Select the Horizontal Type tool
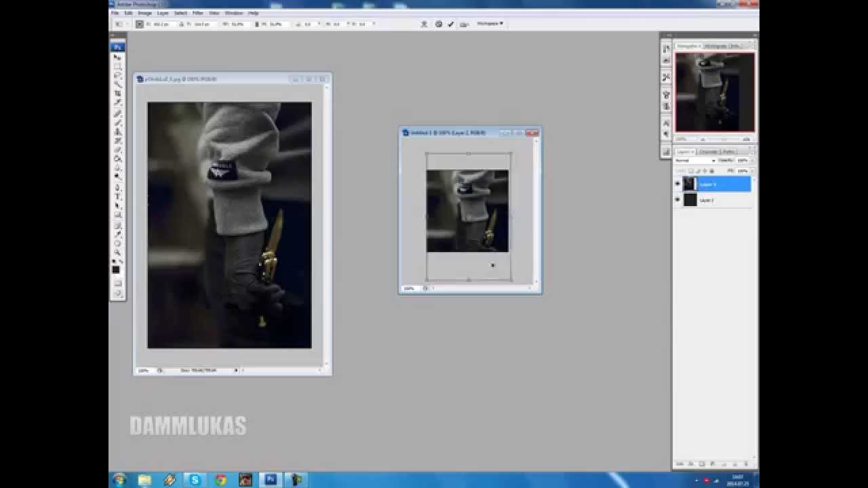Viewport: 868px width, 488px height. [117, 196]
